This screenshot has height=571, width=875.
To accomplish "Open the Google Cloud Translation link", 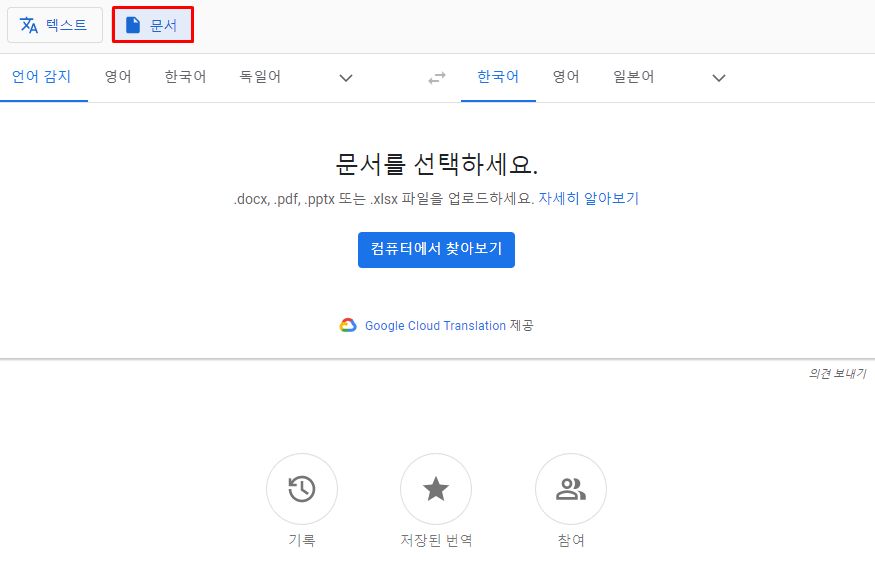I will pyautogui.click(x=435, y=325).
